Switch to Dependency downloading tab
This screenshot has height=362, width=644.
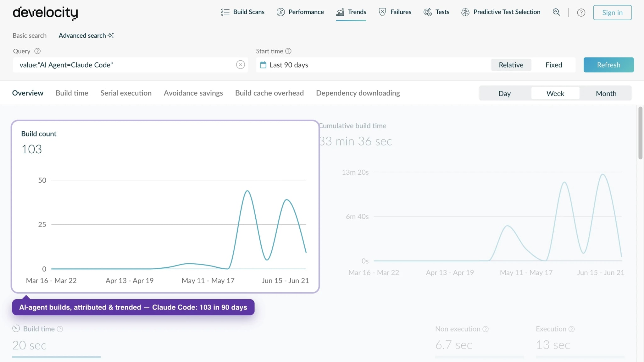(x=358, y=93)
